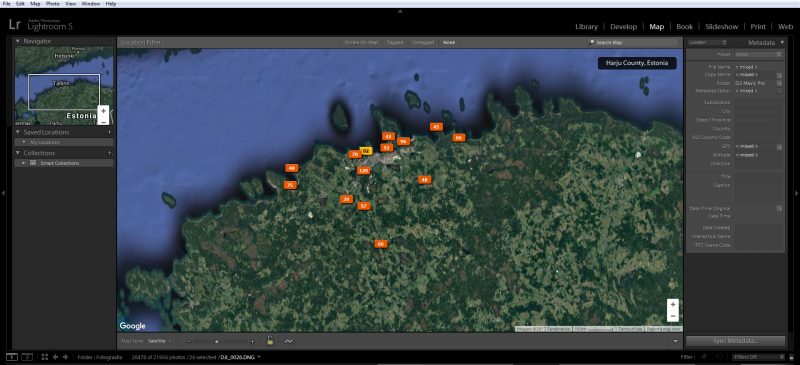
Task: Open the GPS tracklog button in toolbar
Action: tap(288, 341)
